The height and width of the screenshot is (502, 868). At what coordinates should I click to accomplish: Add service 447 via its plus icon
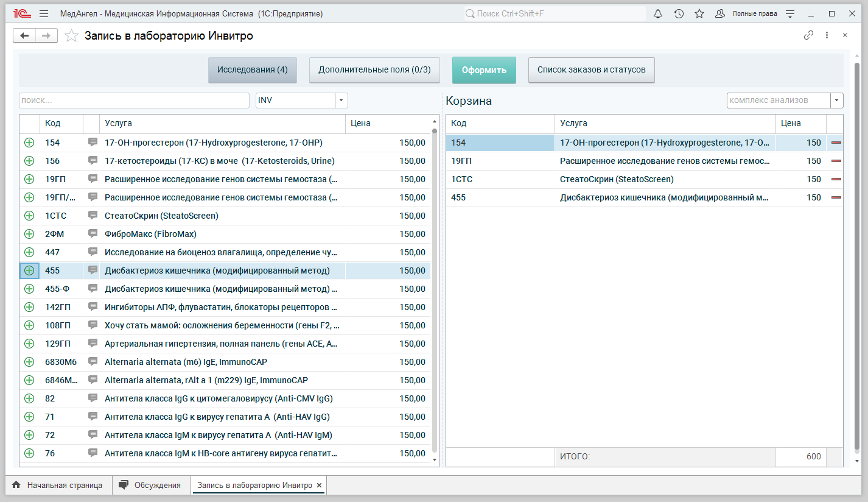29,252
